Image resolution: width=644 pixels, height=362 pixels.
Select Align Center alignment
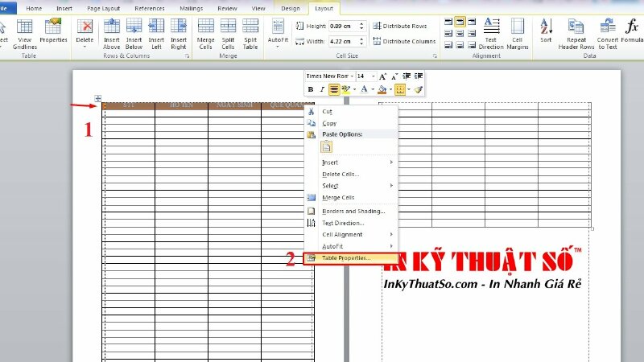(460, 33)
